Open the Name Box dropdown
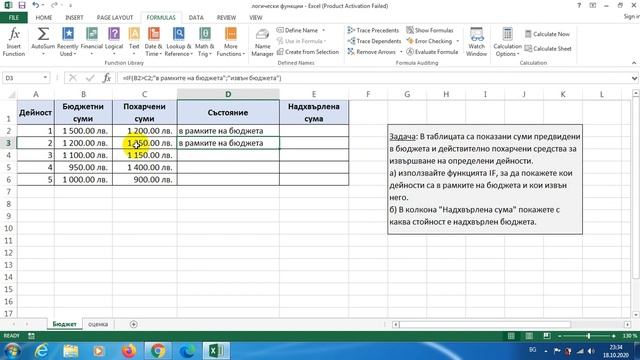The image size is (640, 360). tap(45, 78)
